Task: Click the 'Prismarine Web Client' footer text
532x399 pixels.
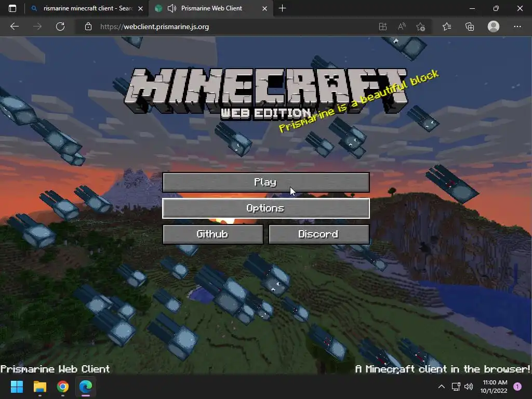Action: point(55,369)
